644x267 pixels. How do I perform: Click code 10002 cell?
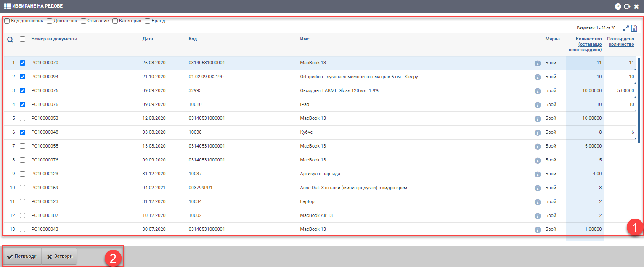point(195,215)
